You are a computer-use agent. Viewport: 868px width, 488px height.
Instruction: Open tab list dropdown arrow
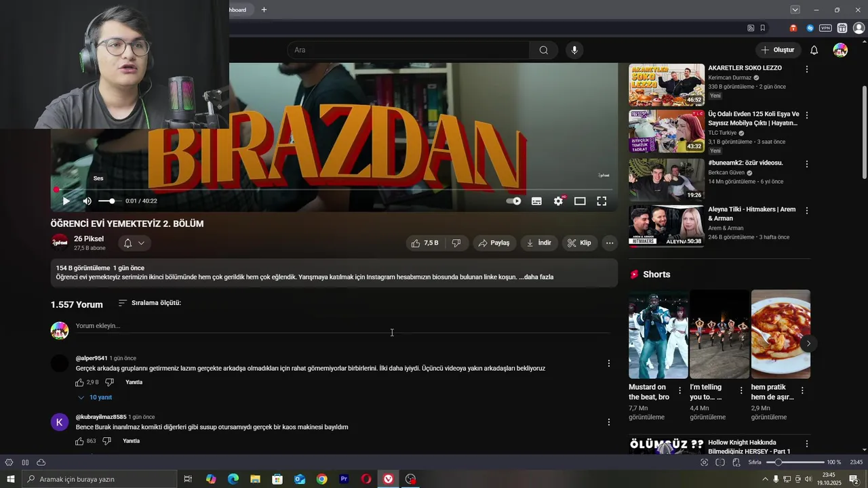point(795,9)
